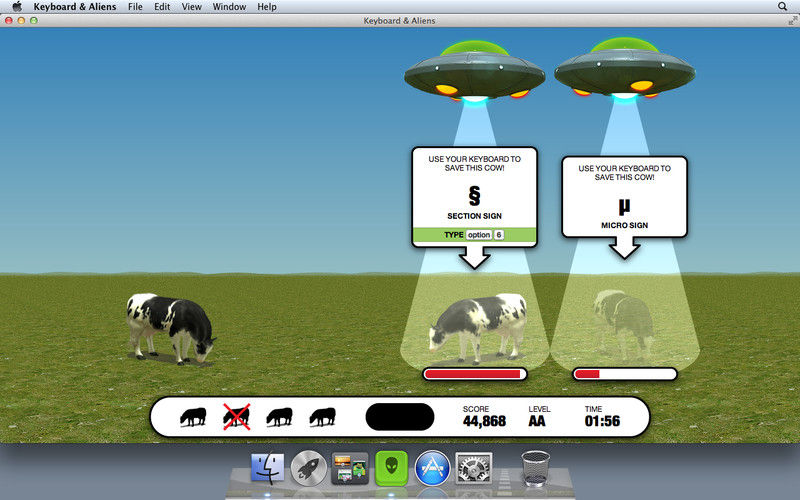The height and width of the screenshot is (500, 800).
Task: Click the window title Keyboard & Aliens
Action: pyautogui.click(x=399, y=20)
